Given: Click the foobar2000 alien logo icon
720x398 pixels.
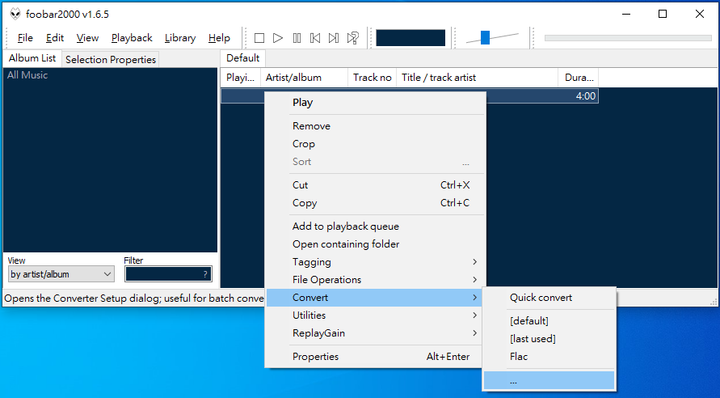Looking at the screenshot, I should tap(15, 14).
